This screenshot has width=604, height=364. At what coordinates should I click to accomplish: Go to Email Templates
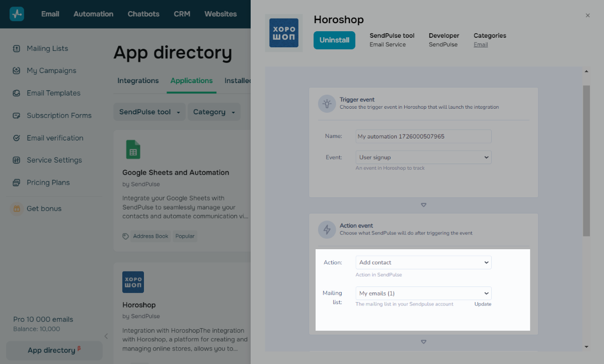pos(53,93)
